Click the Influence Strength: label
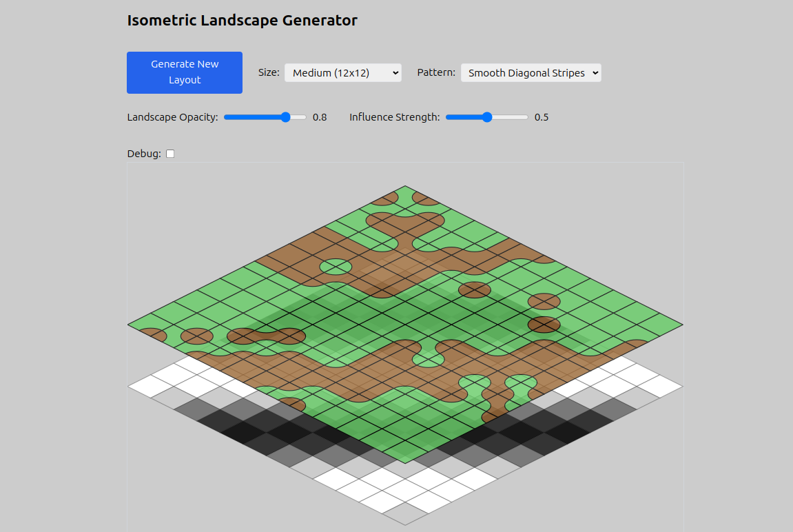The width and height of the screenshot is (793, 532). [x=395, y=117]
